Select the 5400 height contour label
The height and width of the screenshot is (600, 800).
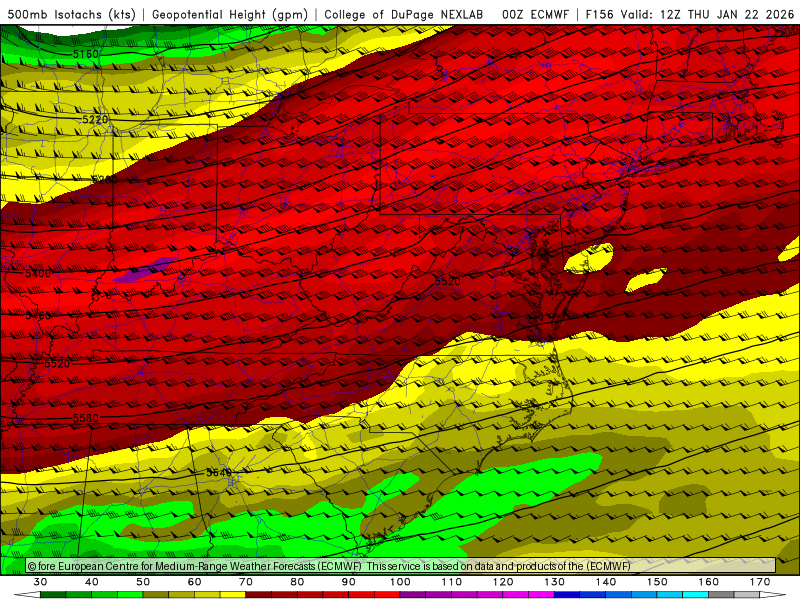[38, 273]
